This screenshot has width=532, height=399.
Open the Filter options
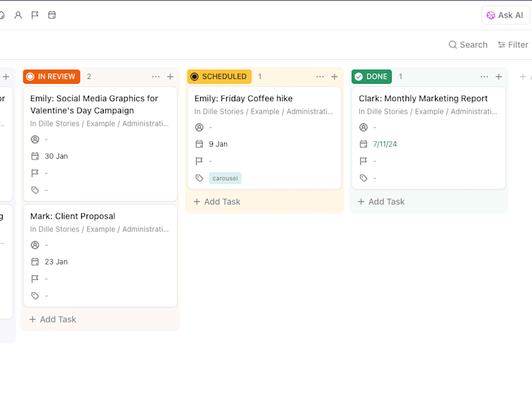coord(513,45)
